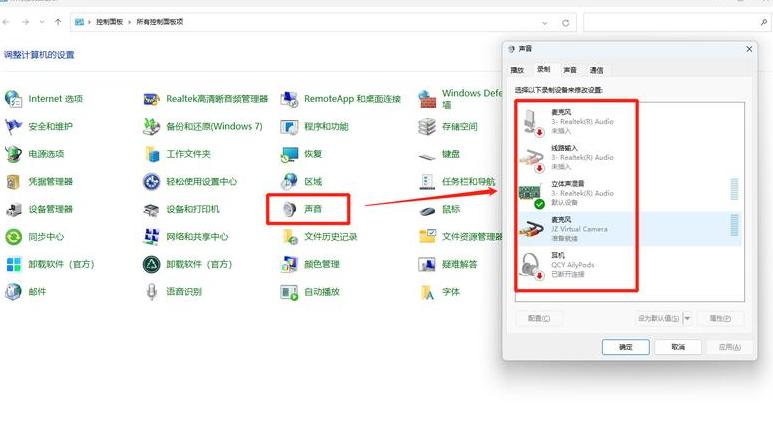This screenshot has height=440, width=773.
Task: Open the green 同步中心 icon
Action: click(x=13, y=237)
